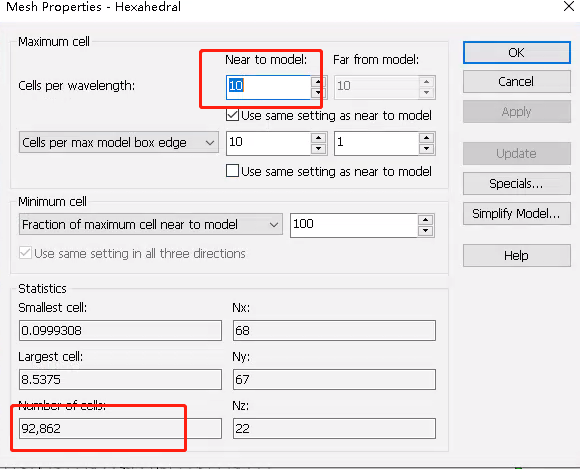Close the Mesh Properties dialog window
The height and width of the screenshot is (469, 580).
569,6
